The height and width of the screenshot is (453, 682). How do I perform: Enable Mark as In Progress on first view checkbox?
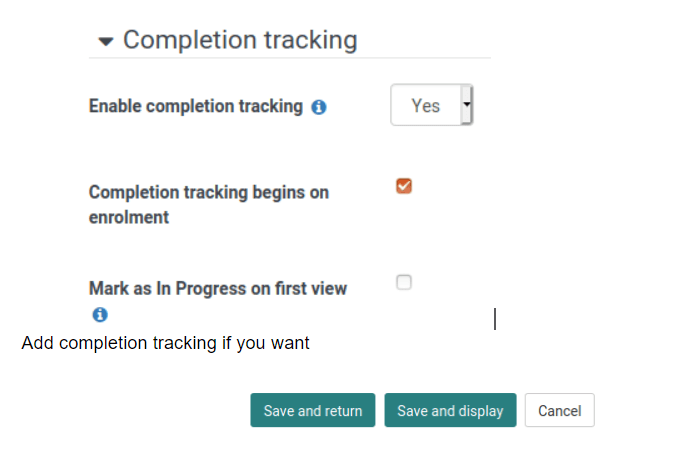click(404, 282)
